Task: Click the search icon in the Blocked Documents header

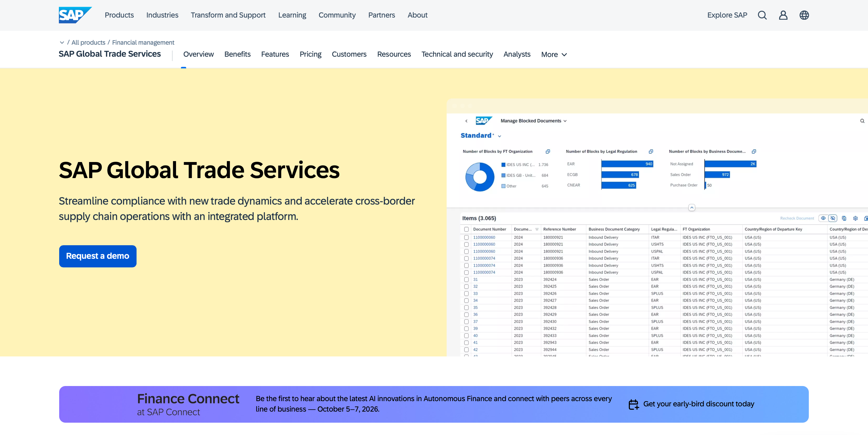Action: 862,121
